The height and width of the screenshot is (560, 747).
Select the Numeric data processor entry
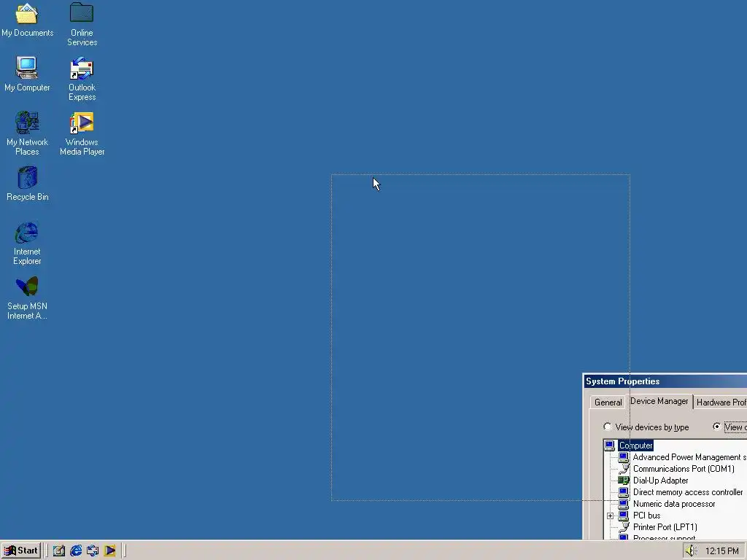point(673,504)
